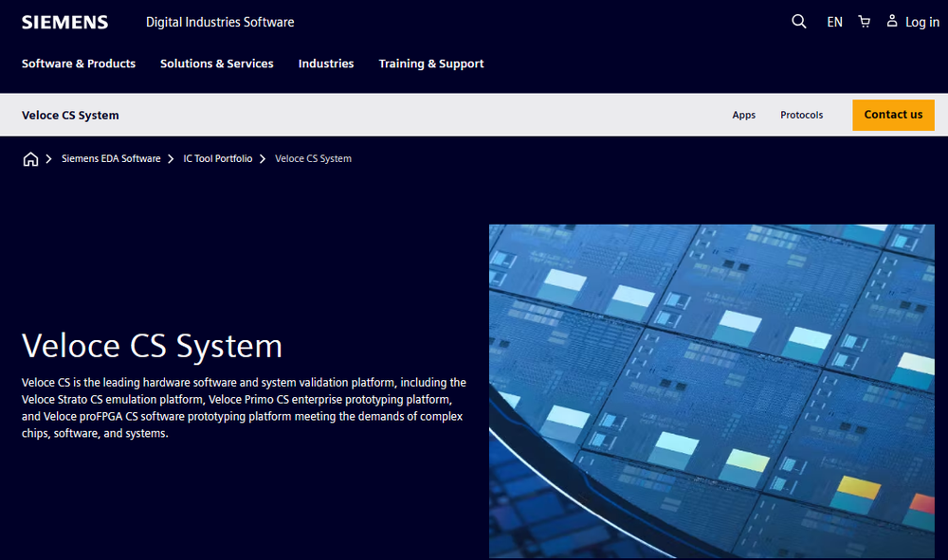Click Log in link

point(922,23)
